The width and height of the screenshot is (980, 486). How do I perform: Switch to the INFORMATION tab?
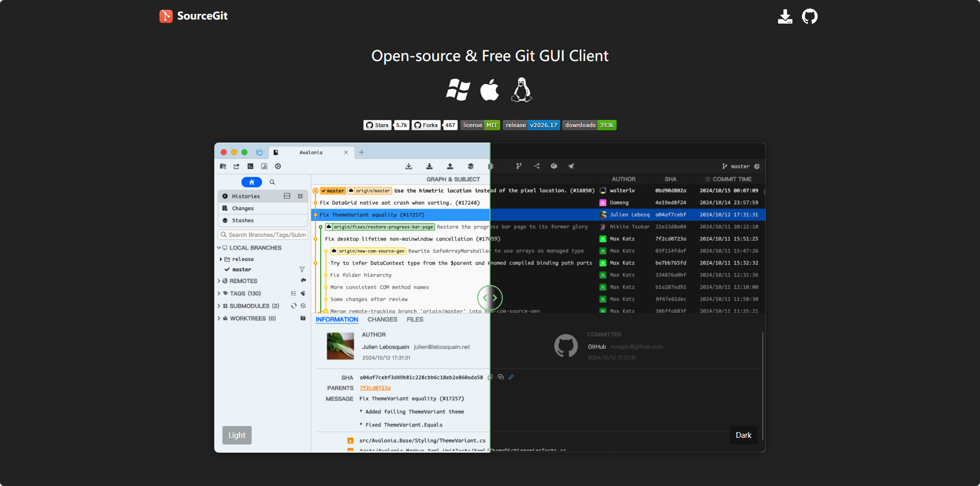pyautogui.click(x=337, y=319)
